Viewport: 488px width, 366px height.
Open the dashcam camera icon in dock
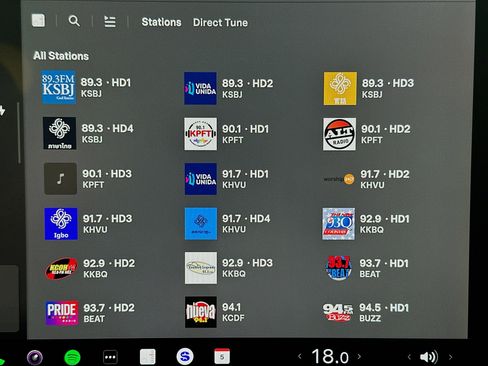click(x=35, y=358)
